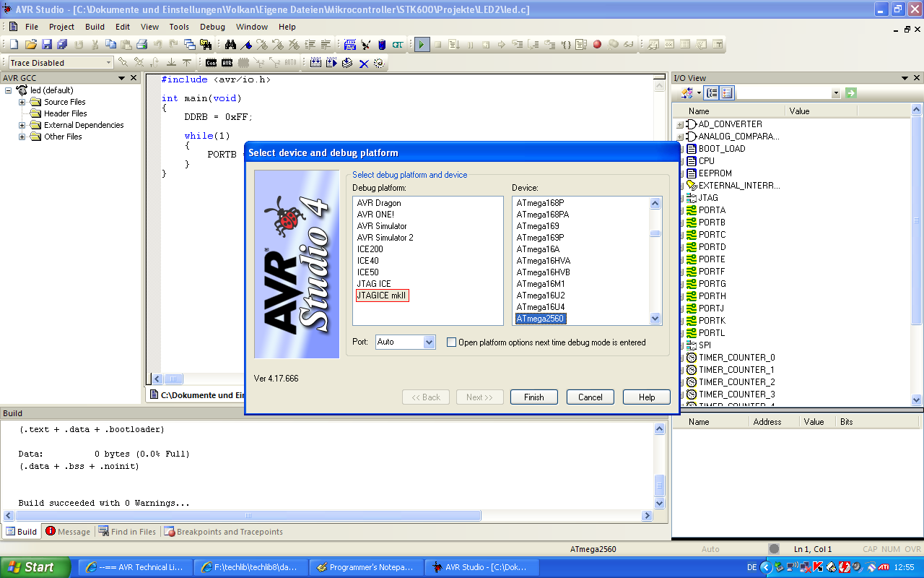Click the Cancel button in the dialog
The image size is (924, 578).
pyautogui.click(x=590, y=397)
